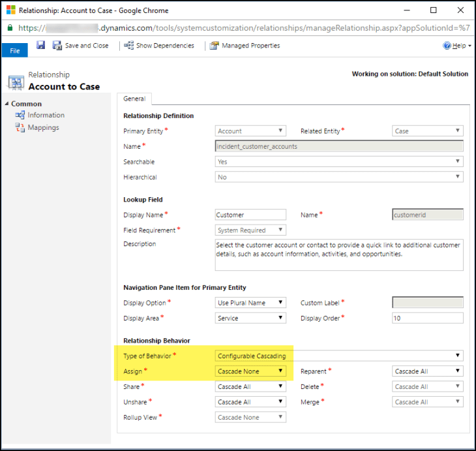The image size is (476, 451).
Task: Click inside the Description text area
Action: point(338,254)
